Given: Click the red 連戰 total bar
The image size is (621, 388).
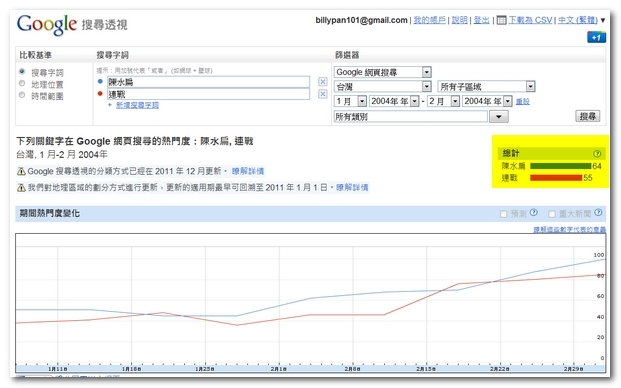Looking at the screenshot, I should (556, 178).
